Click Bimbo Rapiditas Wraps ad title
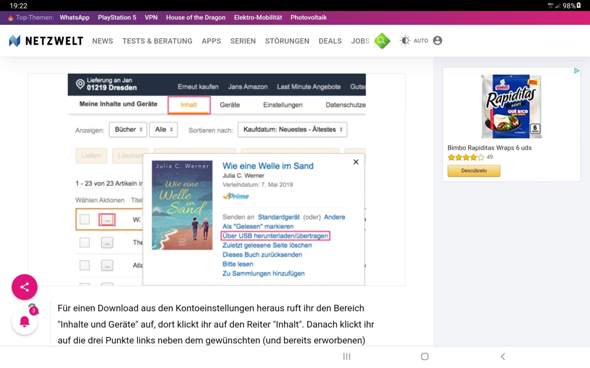590x368 pixels. (x=489, y=148)
